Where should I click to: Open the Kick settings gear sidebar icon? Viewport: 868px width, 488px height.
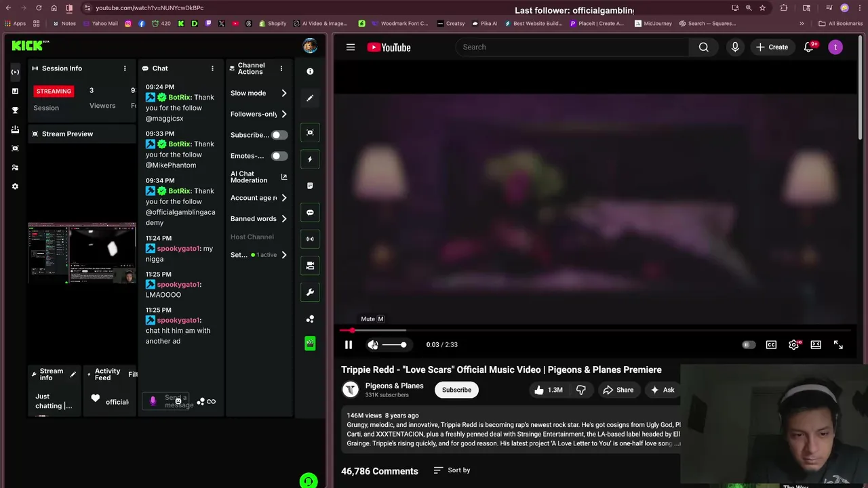click(x=15, y=186)
